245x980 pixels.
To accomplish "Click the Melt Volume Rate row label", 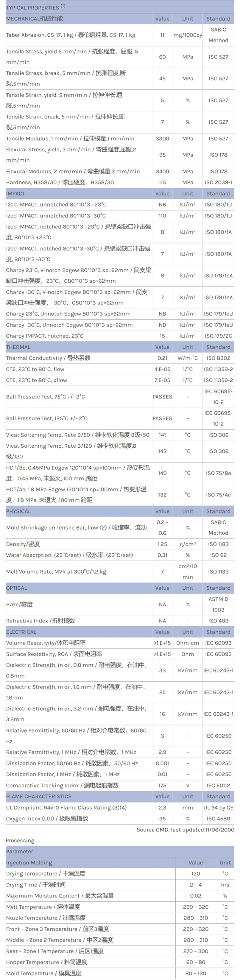I will pyautogui.click(x=56, y=571).
